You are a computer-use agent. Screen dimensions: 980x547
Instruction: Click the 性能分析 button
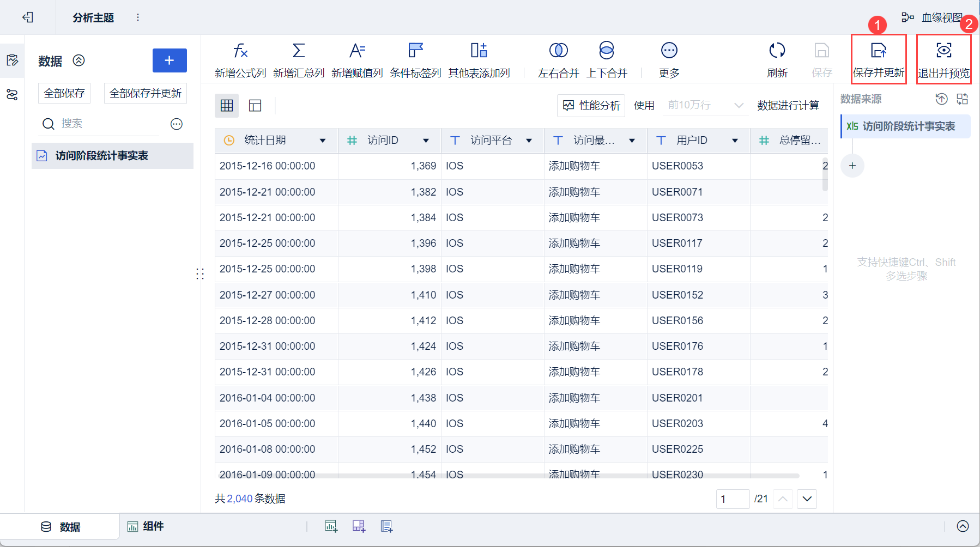coord(591,105)
